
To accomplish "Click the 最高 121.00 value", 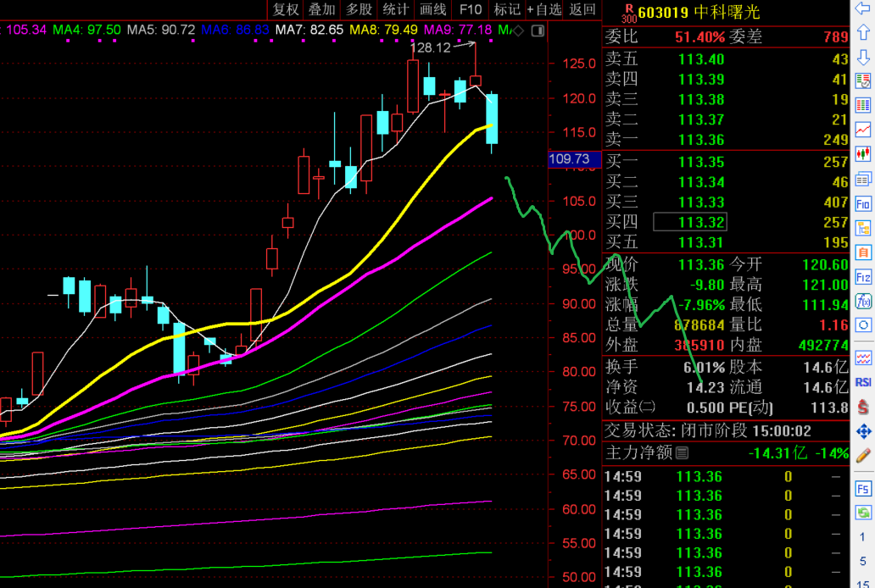I will pos(825,285).
